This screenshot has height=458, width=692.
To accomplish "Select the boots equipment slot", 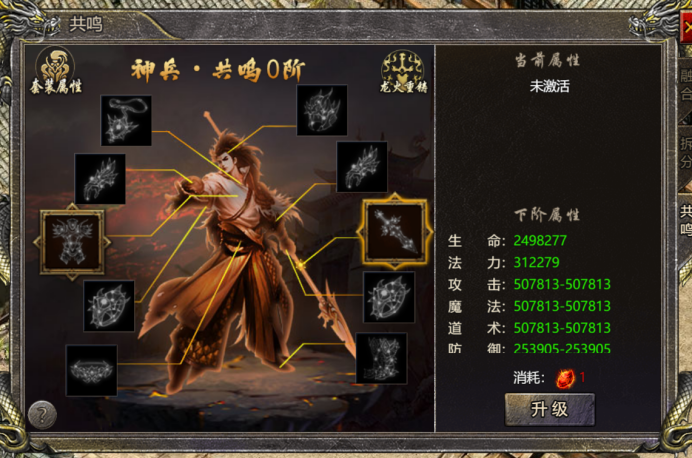I will pos(381,358).
